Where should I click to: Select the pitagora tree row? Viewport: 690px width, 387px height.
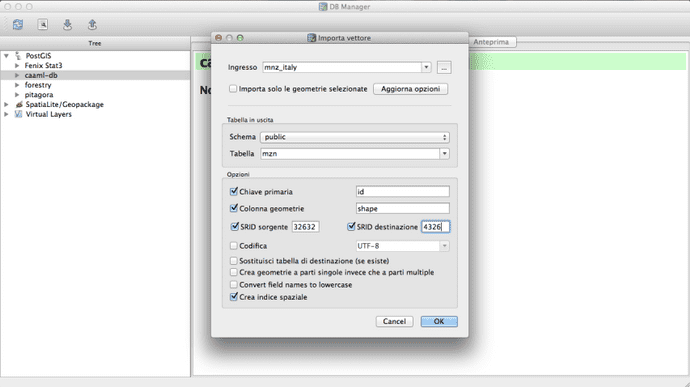95,95
